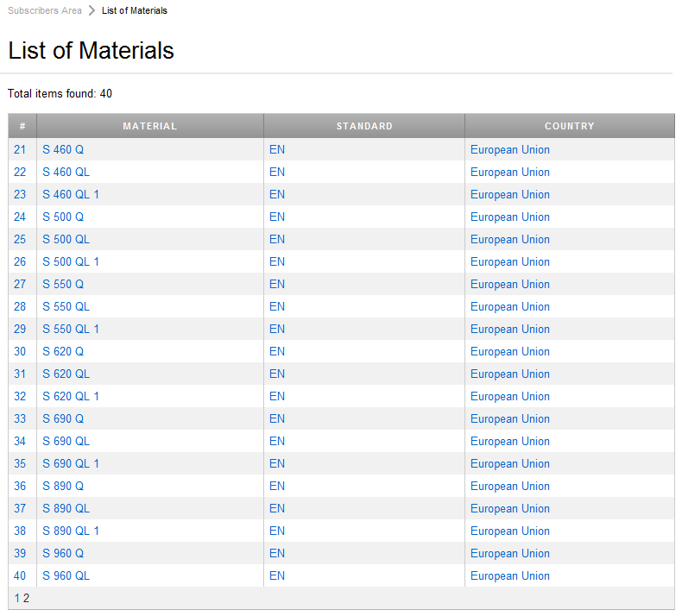Open material S 620 QL 1

(71, 396)
